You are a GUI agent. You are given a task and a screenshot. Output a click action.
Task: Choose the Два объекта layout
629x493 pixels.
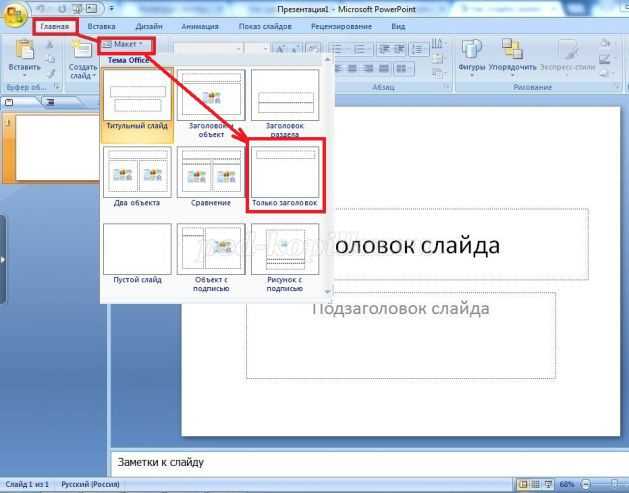point(137,177)
